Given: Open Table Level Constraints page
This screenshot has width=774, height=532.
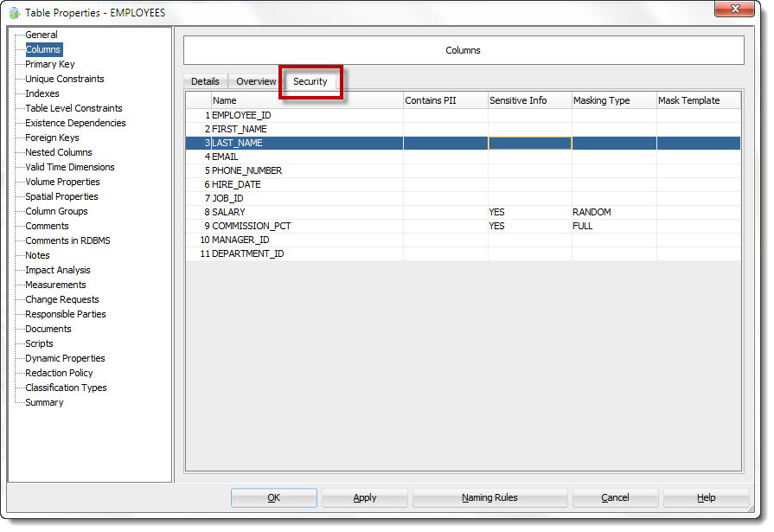Looking at the screenshot, I should click(74, 108).
